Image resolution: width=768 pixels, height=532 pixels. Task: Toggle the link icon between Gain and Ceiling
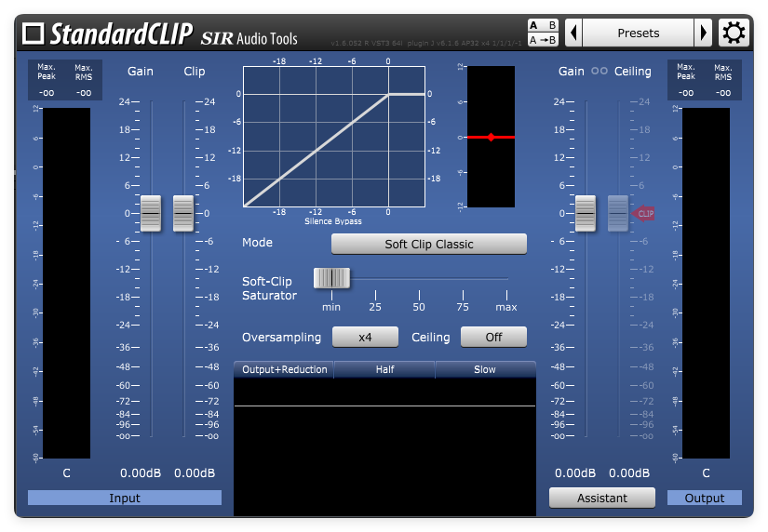[599, 71]
